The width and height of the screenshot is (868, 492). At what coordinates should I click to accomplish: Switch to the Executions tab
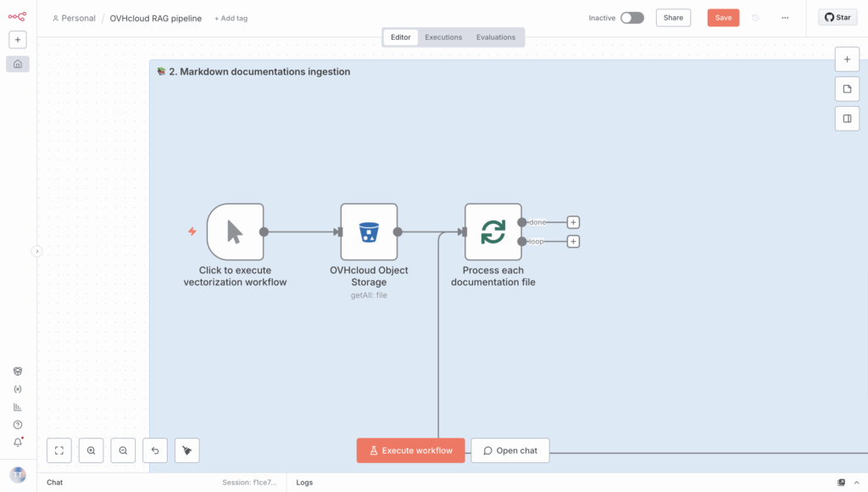tap(443, 37)
